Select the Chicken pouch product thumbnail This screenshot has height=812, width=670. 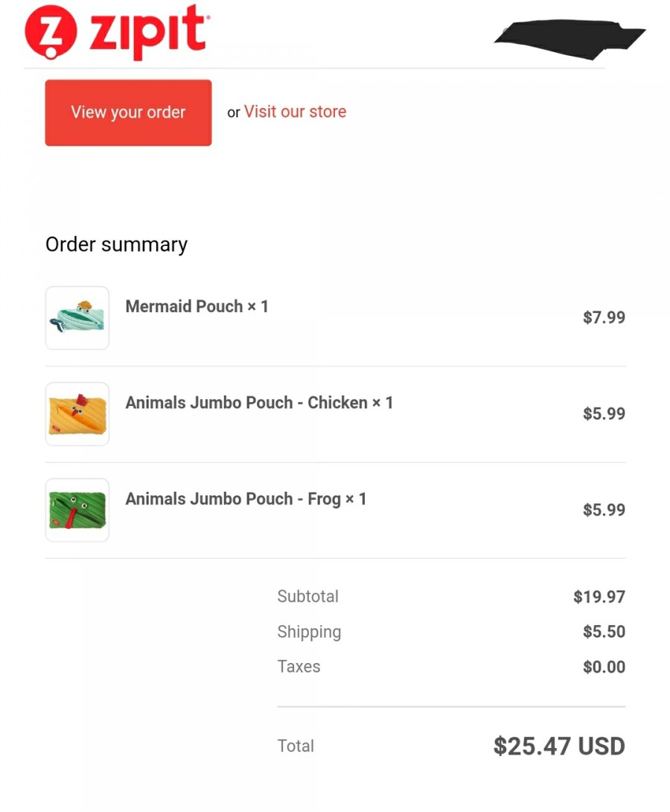point(77,413)
